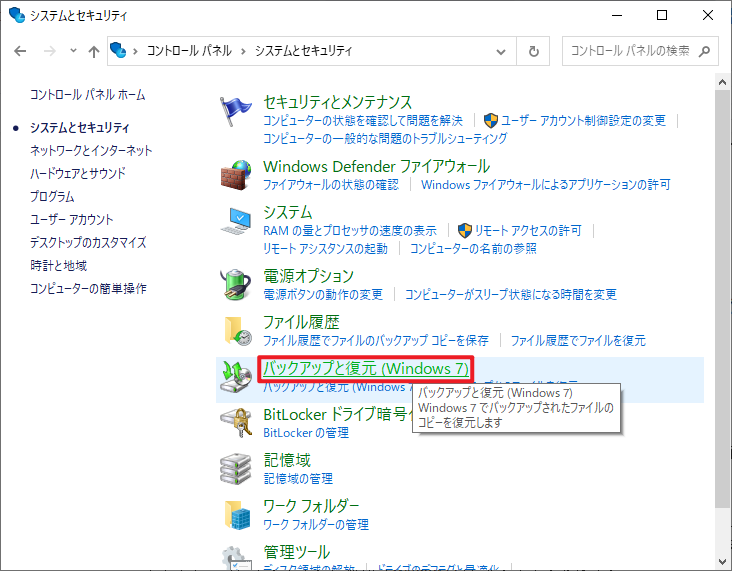Click 記憶域の管理 link
This screenshot has width=732, height=571.
298,479
